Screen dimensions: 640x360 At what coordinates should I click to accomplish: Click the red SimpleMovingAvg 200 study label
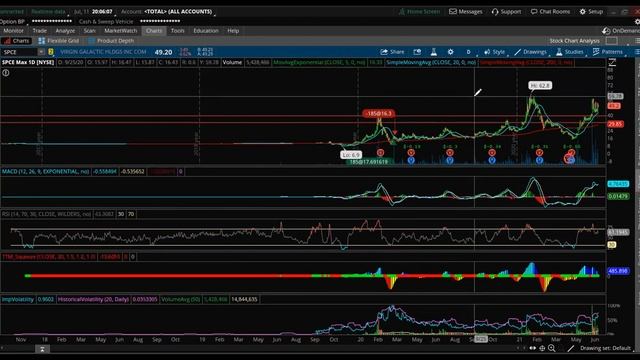click(526, 62)
